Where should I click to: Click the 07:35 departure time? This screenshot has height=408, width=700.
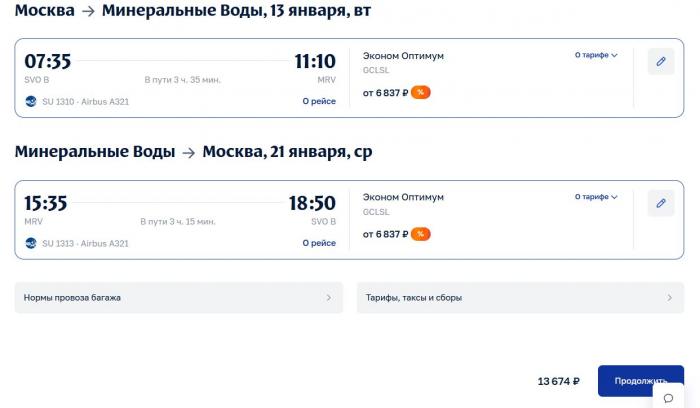47,62
